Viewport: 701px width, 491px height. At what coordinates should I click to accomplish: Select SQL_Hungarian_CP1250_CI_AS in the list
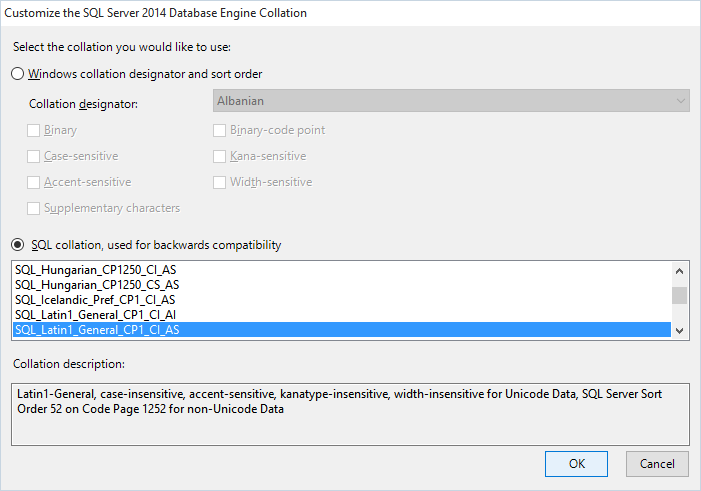coord(342,270)
